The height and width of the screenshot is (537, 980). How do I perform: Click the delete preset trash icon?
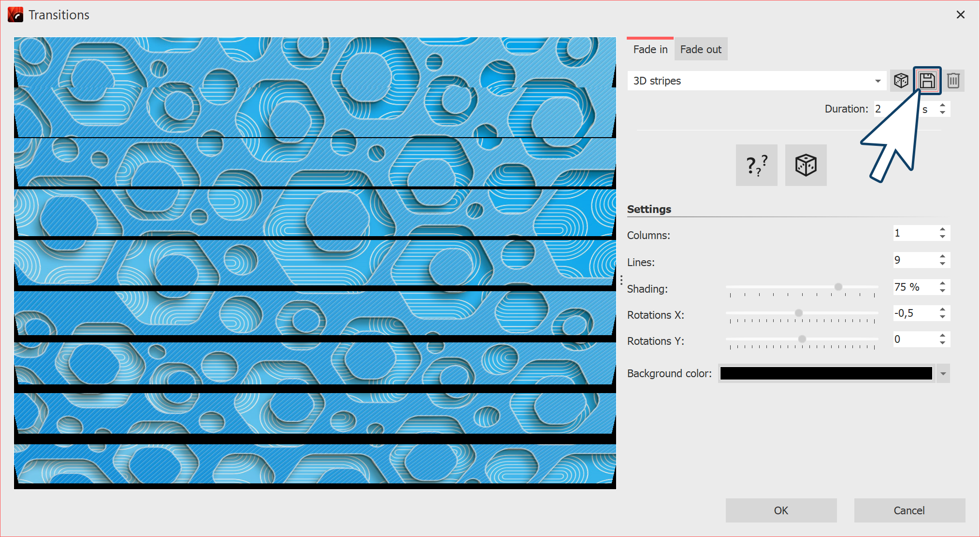(x=953, y=81)
